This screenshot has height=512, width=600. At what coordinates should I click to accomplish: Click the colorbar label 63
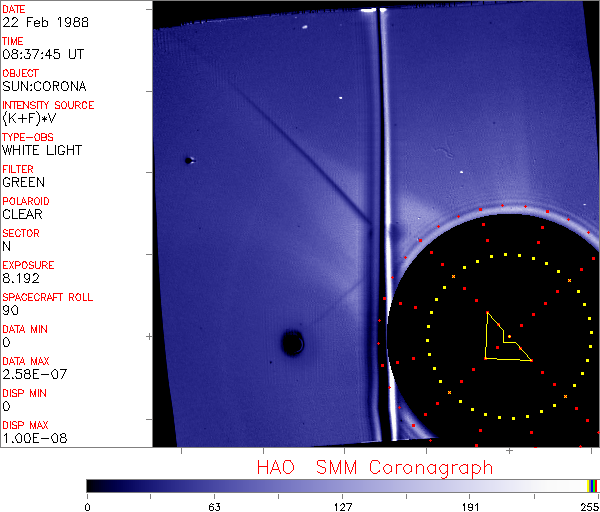tap(214, 506)
